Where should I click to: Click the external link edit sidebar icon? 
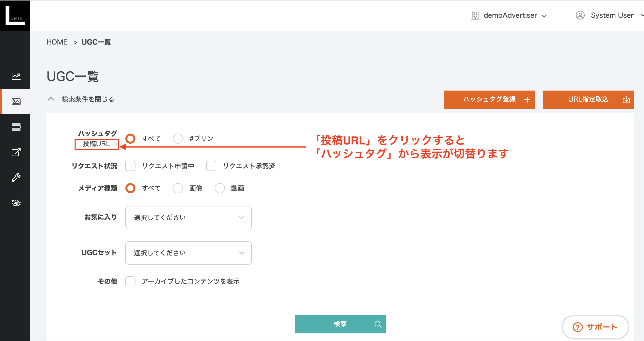16,152
